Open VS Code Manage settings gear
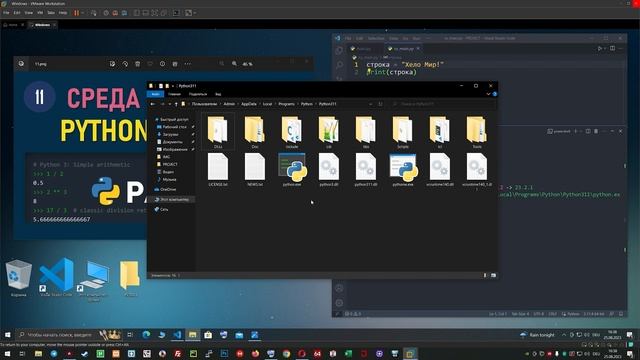This screenshot has height=360, width=640. click(339, 303)
